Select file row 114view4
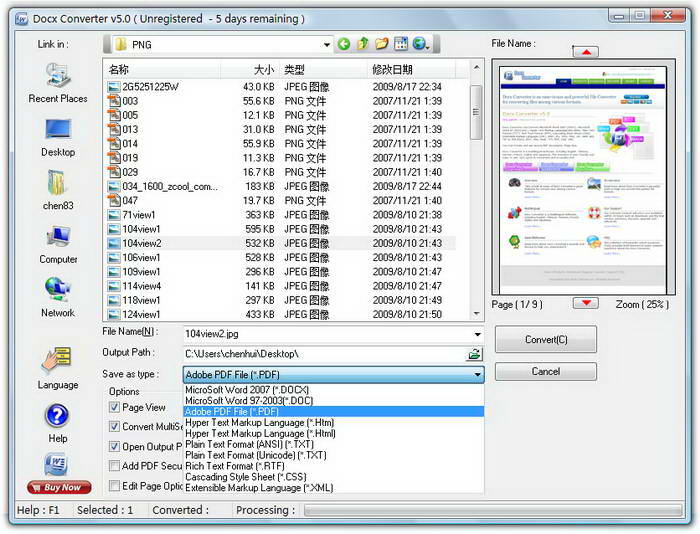 (x=281, y=286)
